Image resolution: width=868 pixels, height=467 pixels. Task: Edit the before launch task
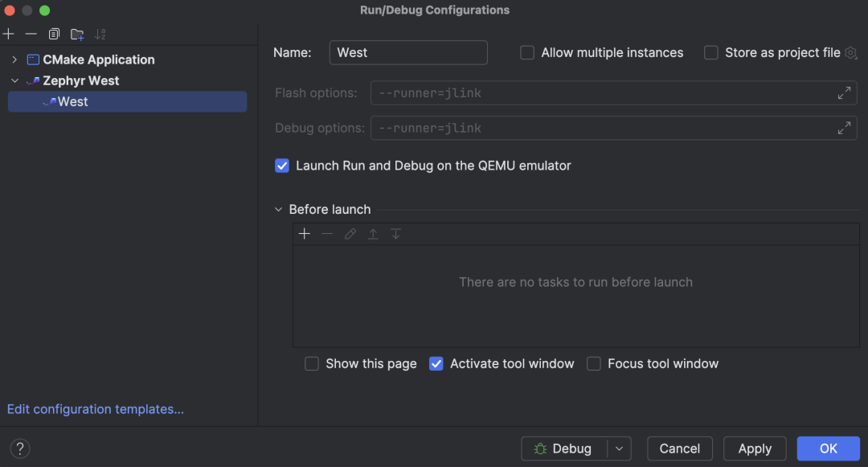click(x=350, y=234)
